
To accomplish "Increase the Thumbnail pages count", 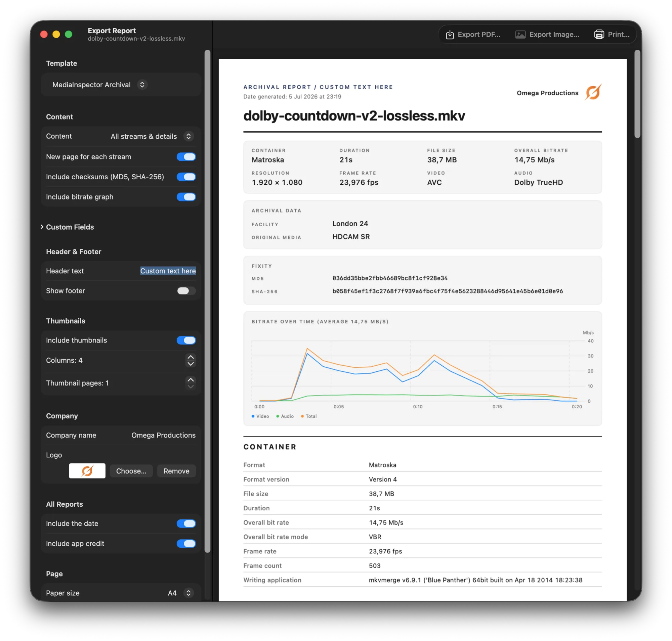I will click(x=191, y=380).
